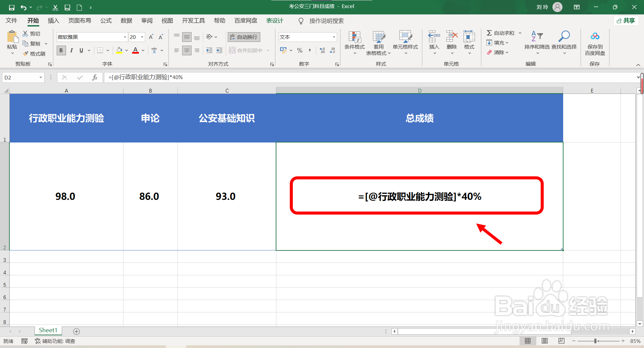Activate the Format Painter tool
644x348 pixels.
point(34,54)
